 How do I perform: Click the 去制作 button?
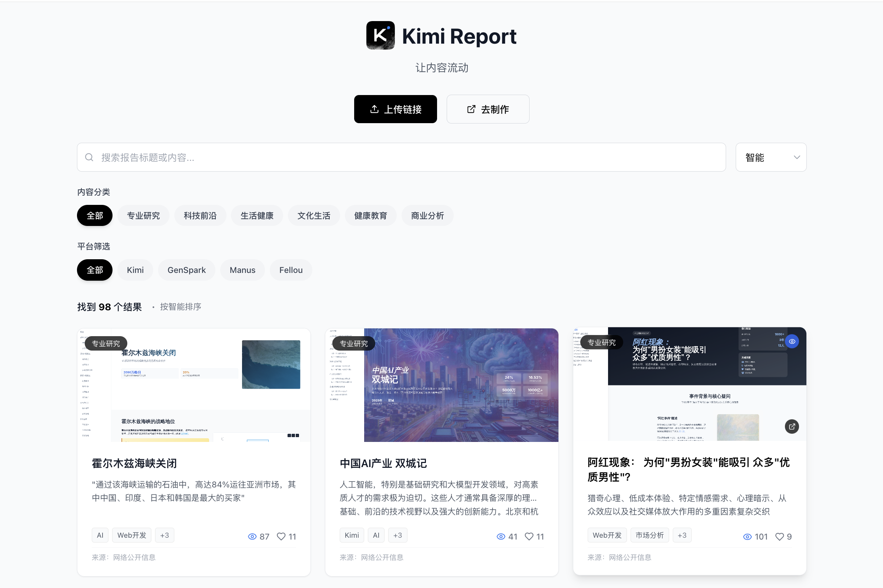[x=488, y=109]
